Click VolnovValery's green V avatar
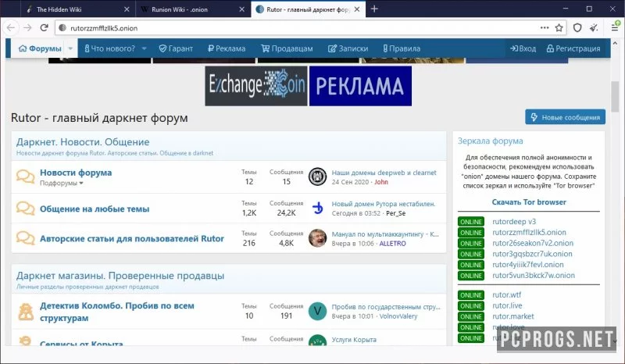This screenshot has height=364, width=625. click(x=318, y=312)
